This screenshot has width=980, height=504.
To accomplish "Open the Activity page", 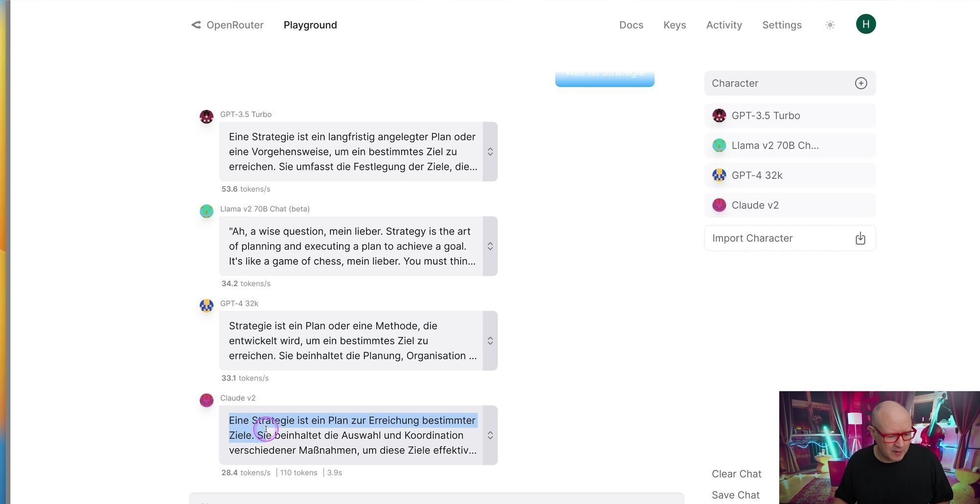I will [724, 25].
